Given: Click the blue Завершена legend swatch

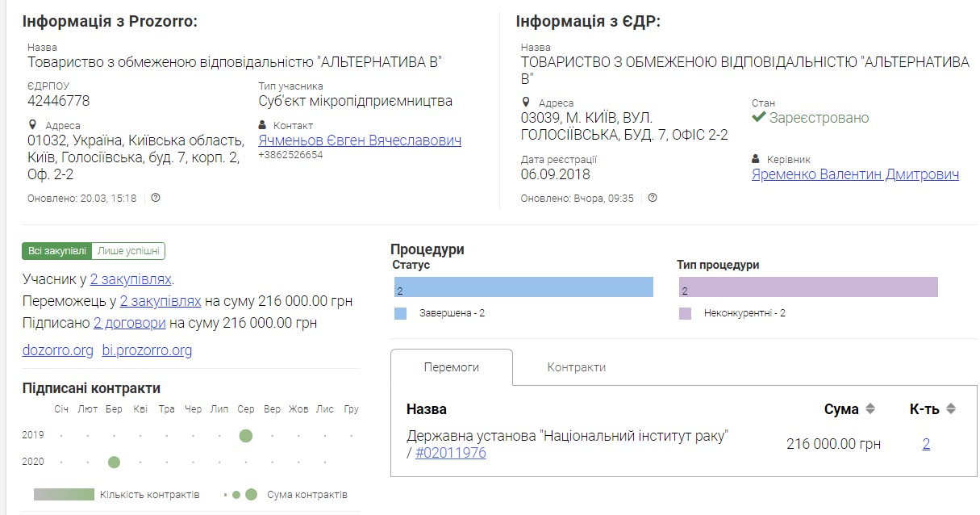Looking at the screenshot, I should [401, 313].
